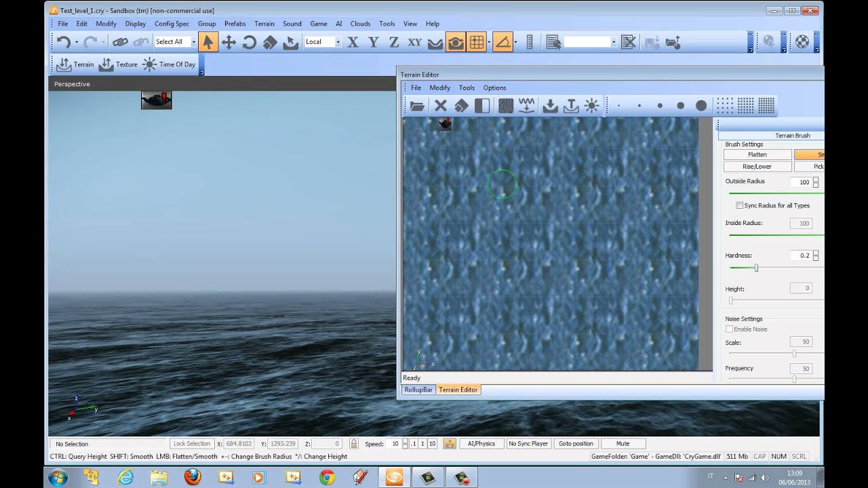Open Firefox from the Windows taskbar
This screenshot has height=488, width=868.
point(193,476)
